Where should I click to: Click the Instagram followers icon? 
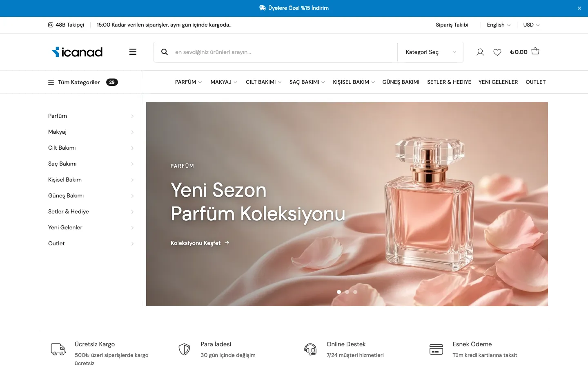pos(51,25)
